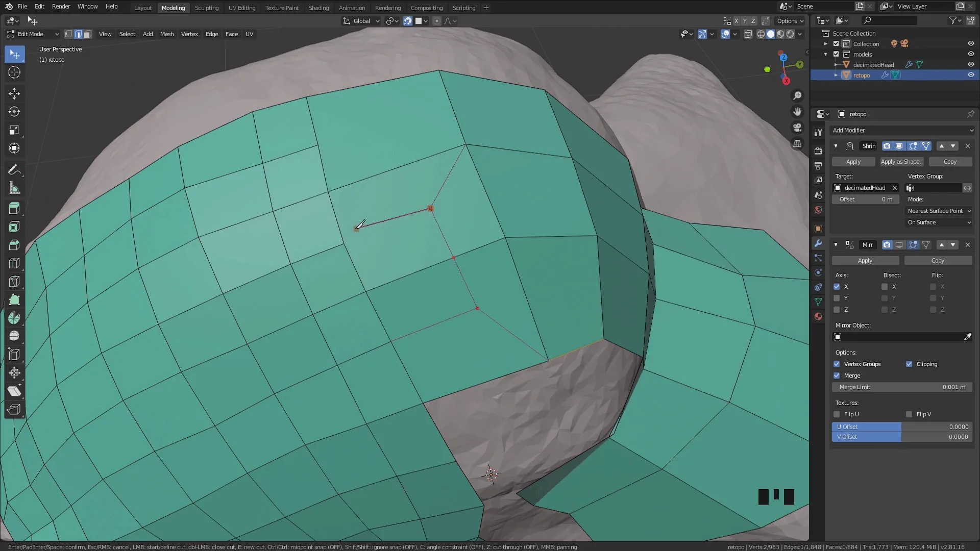
Task: Switch to face select mode
Action: (88, 34)
